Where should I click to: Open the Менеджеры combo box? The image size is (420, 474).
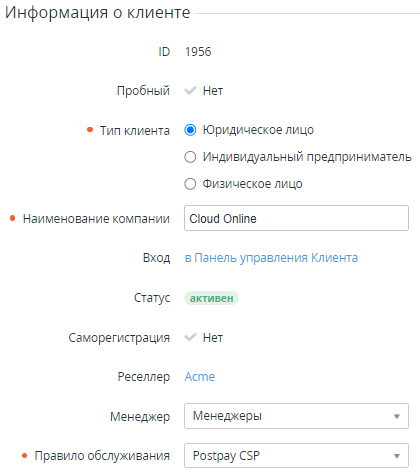coord(296,416)
